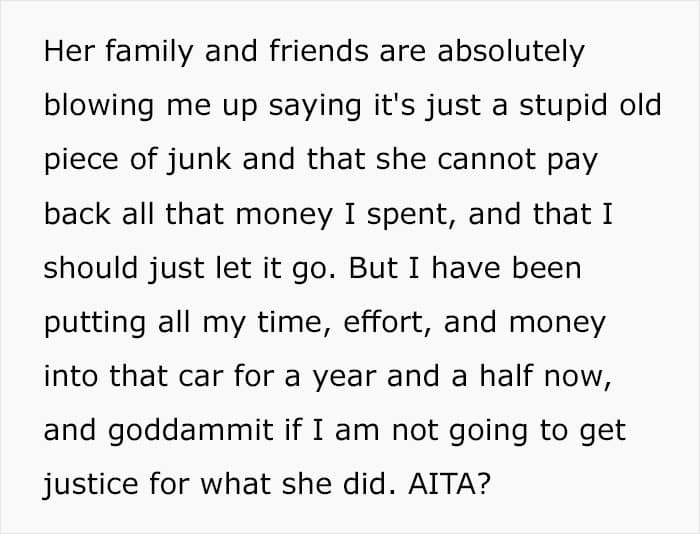This screenshot has width=700, height=534.
Task: Click the word 'money' in fourth line
Action: coord(284,215)
